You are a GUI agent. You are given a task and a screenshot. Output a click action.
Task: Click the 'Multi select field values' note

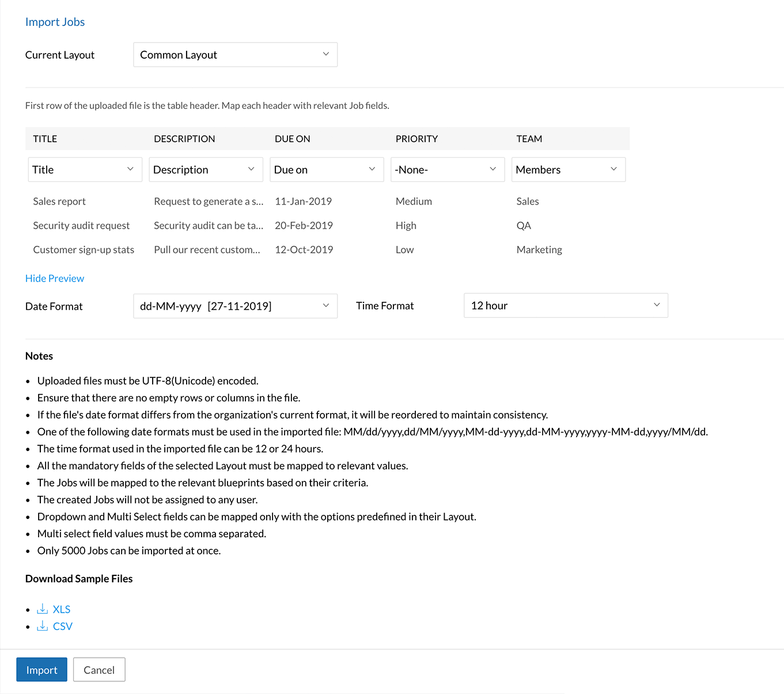(x=152, y=533)
